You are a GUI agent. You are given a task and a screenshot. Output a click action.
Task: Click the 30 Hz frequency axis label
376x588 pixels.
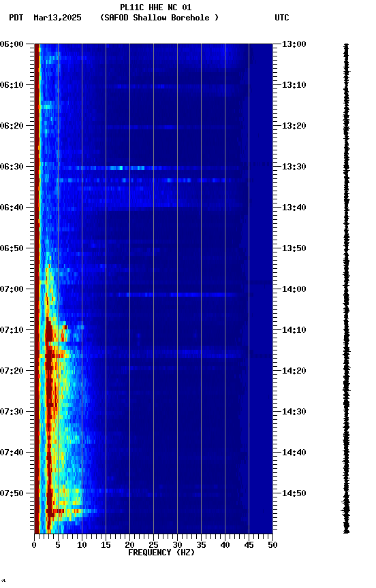point(177,545)
